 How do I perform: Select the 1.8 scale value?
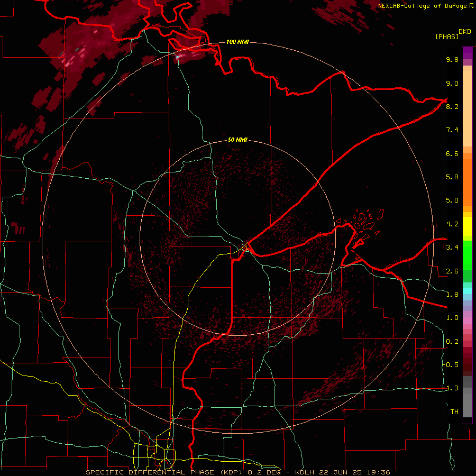(452, 295)
